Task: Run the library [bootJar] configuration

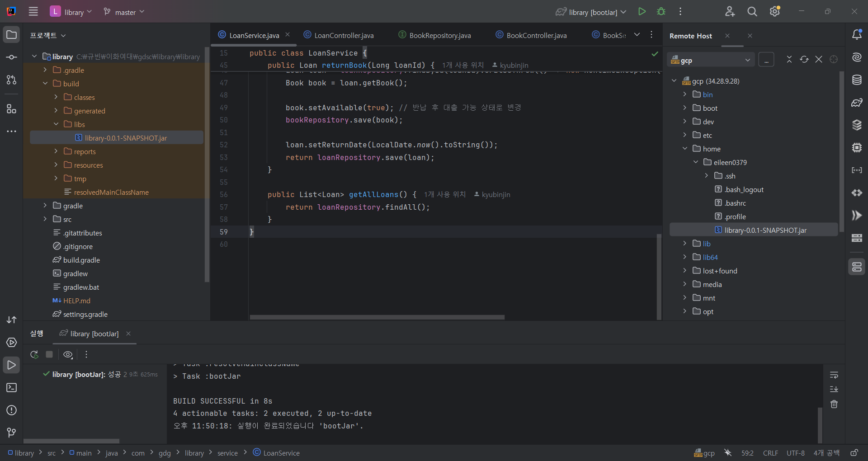Action: tap(642, 12)
